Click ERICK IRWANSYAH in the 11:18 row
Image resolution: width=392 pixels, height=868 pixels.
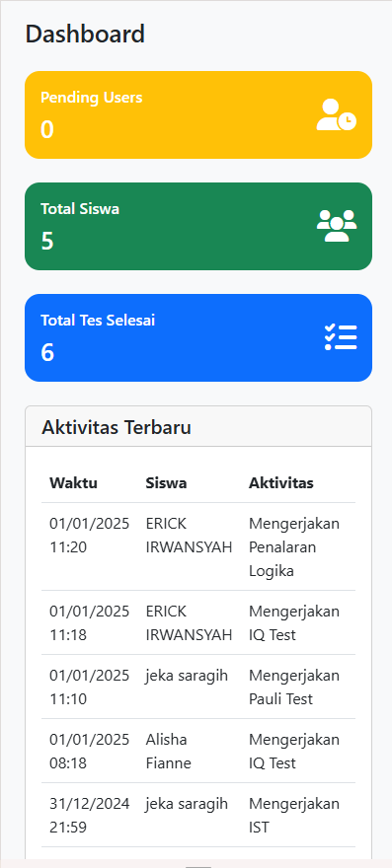(x=189, y=622)
